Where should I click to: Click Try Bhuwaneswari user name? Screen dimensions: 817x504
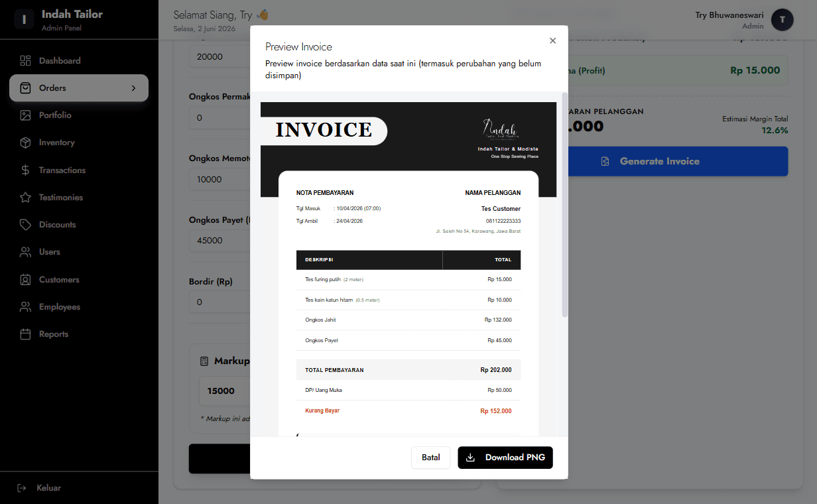(x=729, y=15)
